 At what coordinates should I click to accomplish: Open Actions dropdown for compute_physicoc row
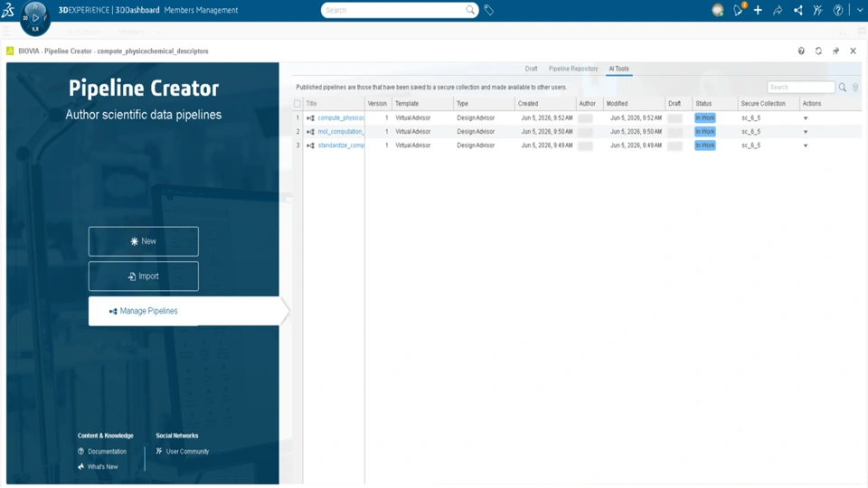point(806,117)
